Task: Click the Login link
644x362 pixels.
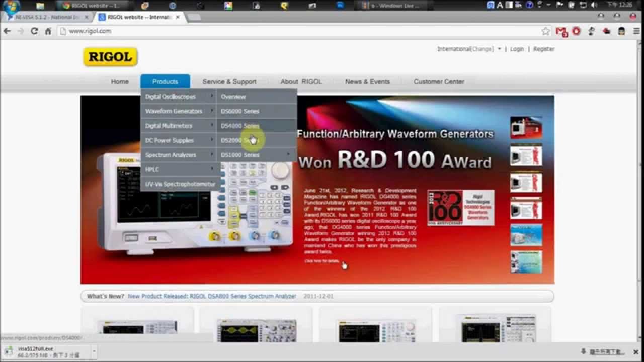Action: 517,49
